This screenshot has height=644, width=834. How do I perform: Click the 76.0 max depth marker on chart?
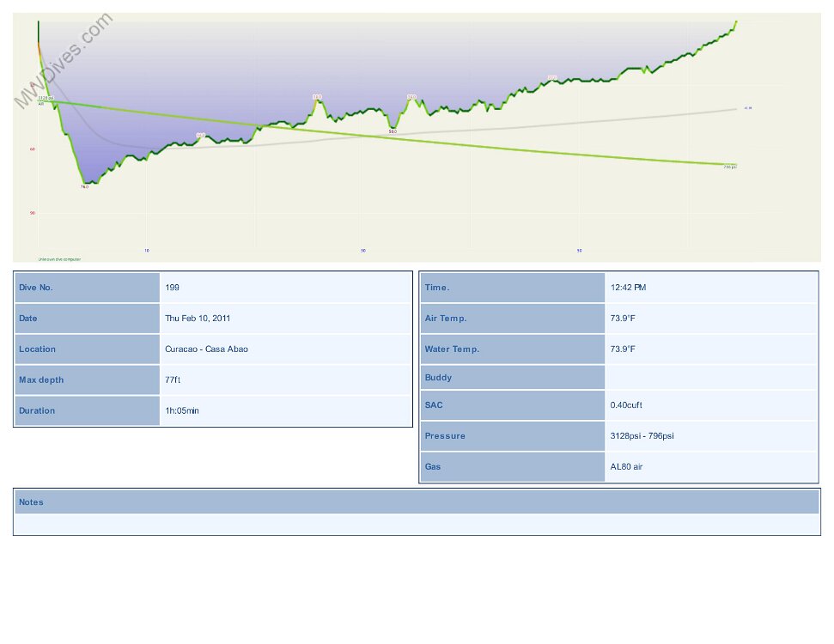point(84,186)
